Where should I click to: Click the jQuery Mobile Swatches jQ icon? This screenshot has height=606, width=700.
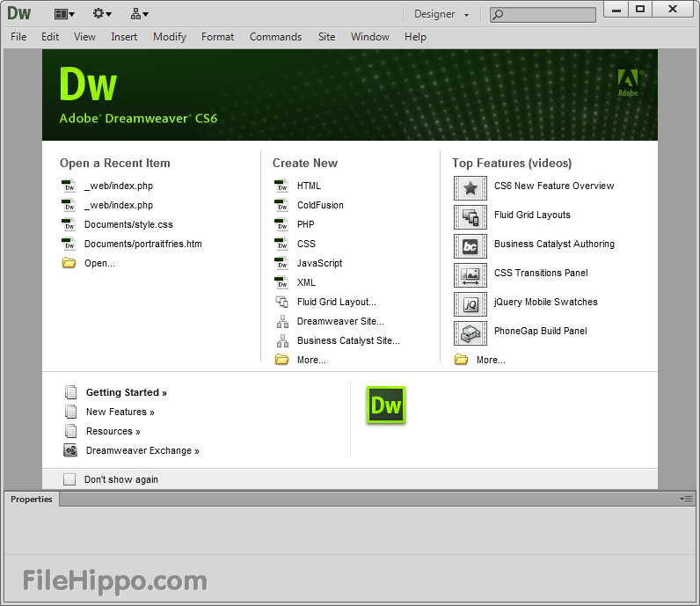(x=470, y=304)
